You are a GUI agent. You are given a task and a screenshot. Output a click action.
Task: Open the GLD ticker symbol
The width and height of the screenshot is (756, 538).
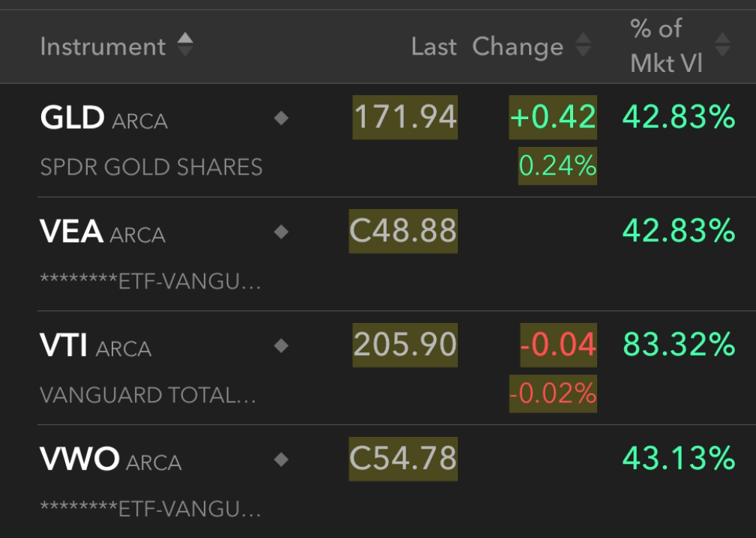click(73, 117)
